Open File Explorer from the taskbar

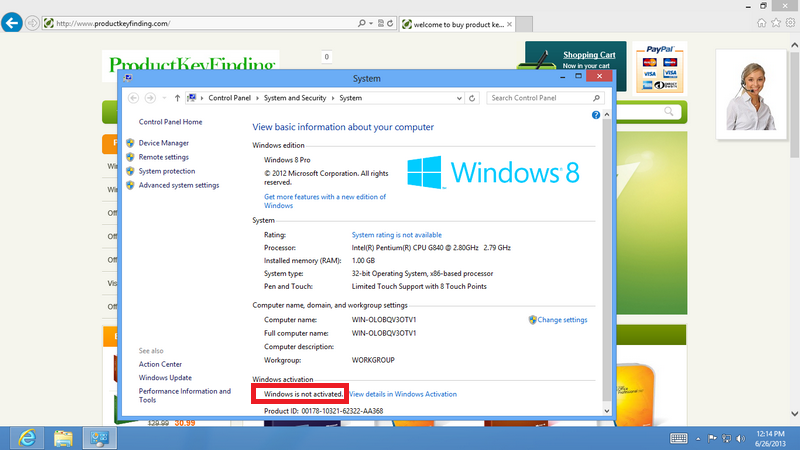63,438
